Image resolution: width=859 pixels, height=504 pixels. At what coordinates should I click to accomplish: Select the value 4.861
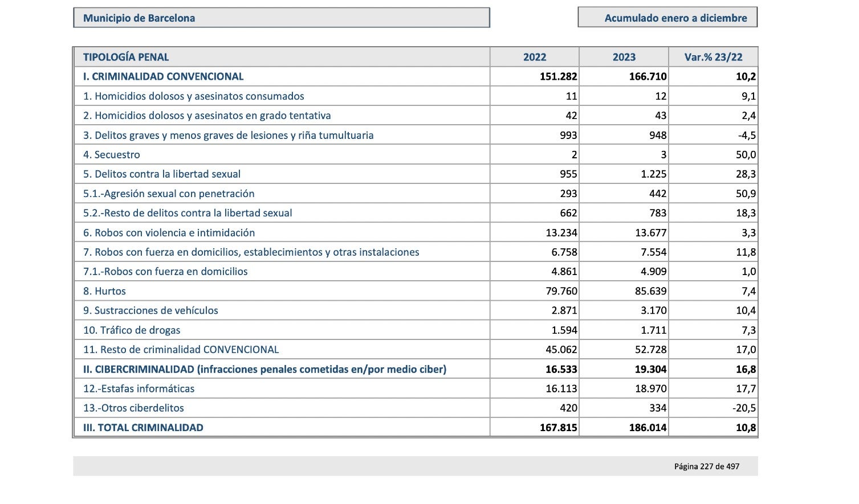[x=564, y=272]
